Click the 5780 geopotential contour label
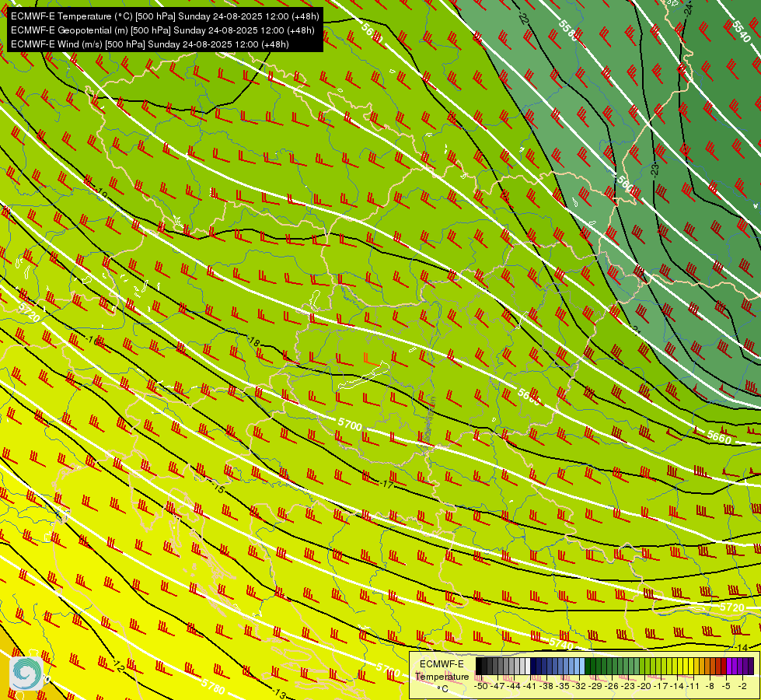The width and height of the screenshot is (761, 700). [214, 687]
